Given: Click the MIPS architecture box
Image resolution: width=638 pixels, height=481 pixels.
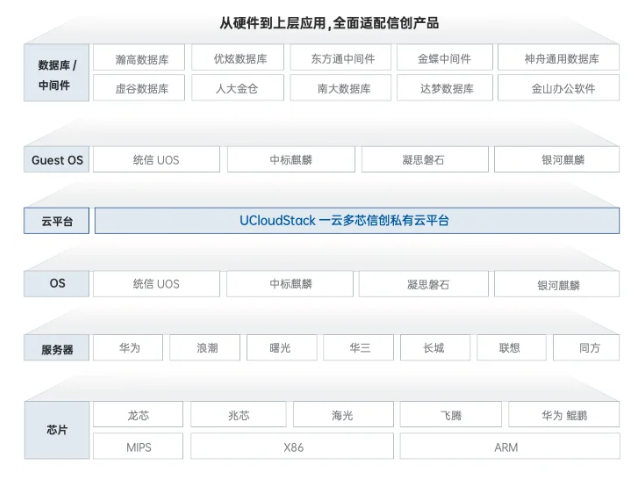Looking at the screenshot, I should [138, 446].
